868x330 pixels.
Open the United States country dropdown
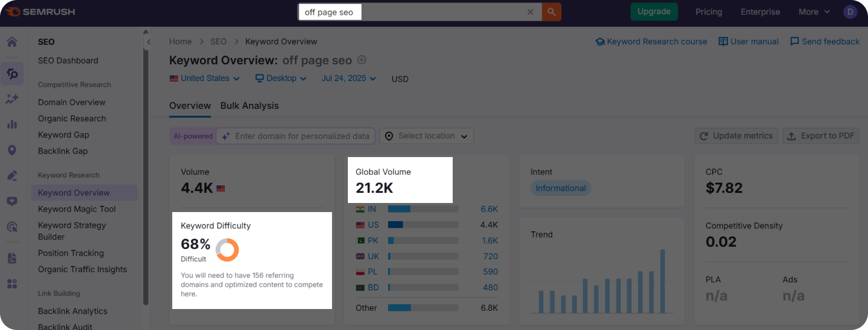click(205, 78)
